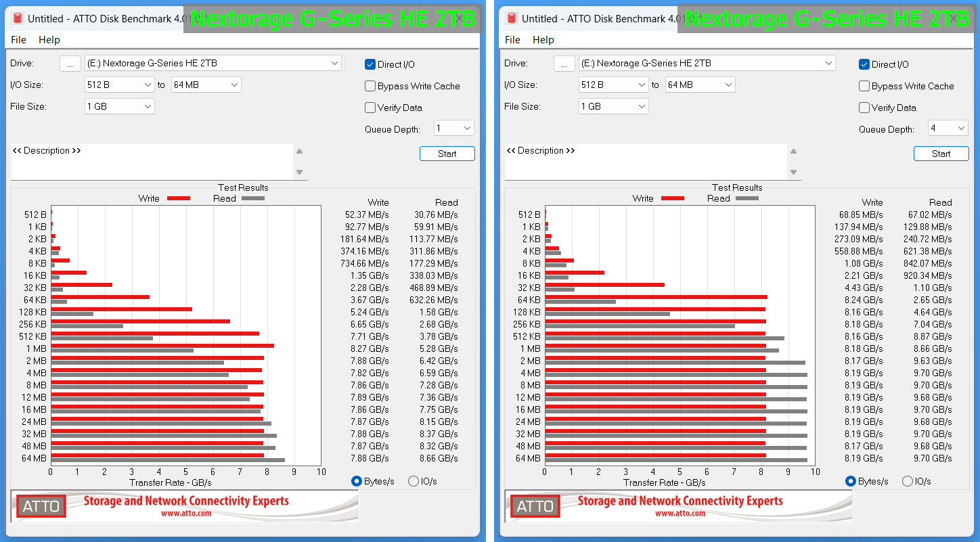
Task: Open www.atto.com link in right banner
Action: [680, 514]
